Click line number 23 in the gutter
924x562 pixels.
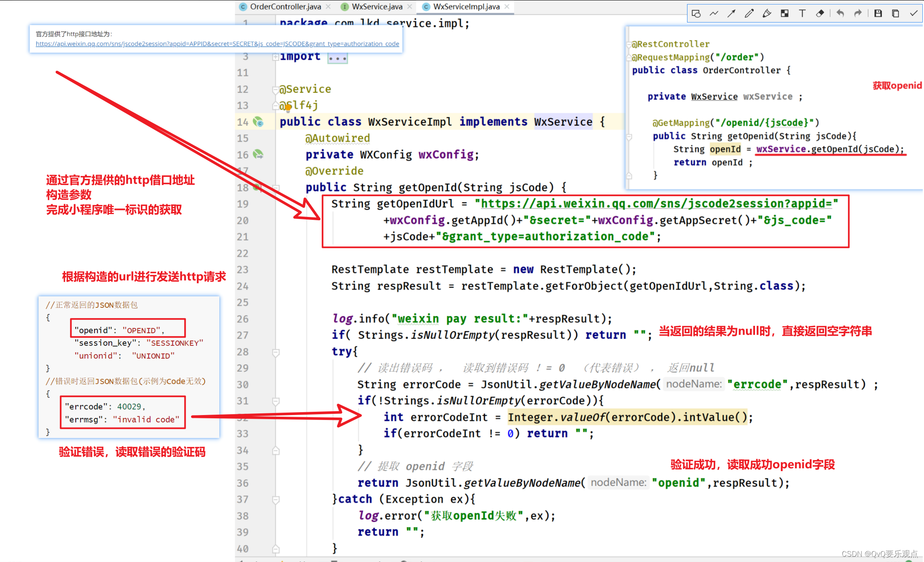[x=243, y=270]
